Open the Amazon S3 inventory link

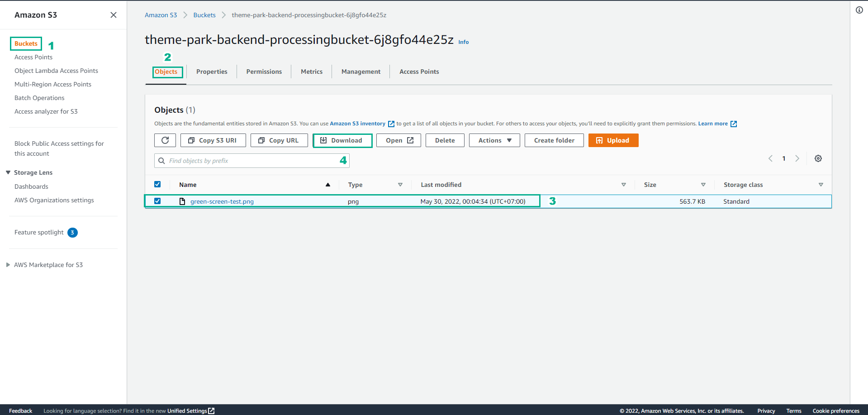[x=357, y=124]
